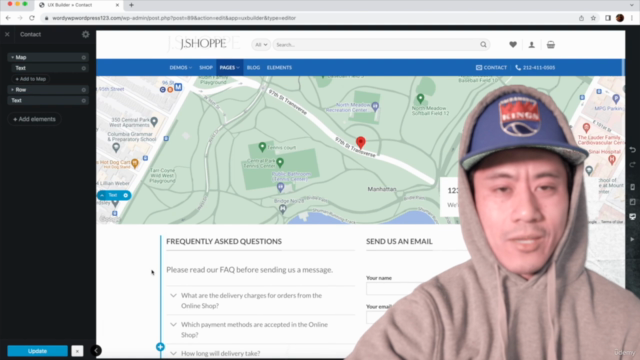
Task: Expand payment methods FAQ question
Action: 260,329
